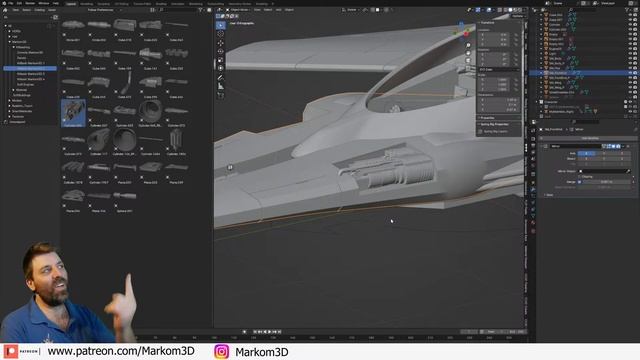
Task: Switch to the Modeling workspace tab
Action: [x=87, y=4]
